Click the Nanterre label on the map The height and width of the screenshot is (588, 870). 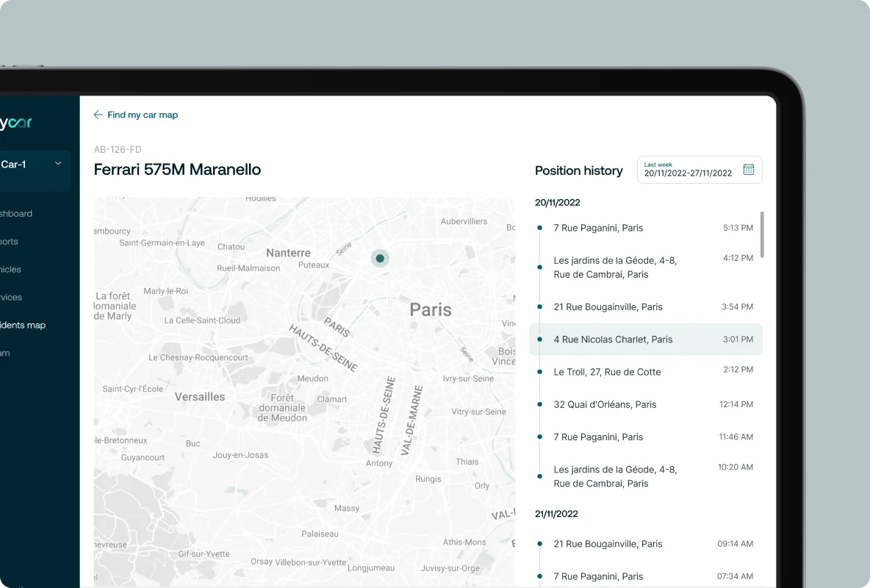pyautogui.click(x=289, y=253)
